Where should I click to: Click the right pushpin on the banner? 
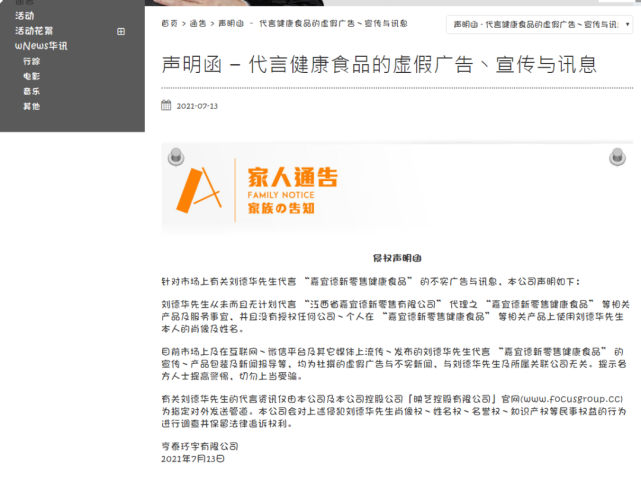(x=617, y=157)
